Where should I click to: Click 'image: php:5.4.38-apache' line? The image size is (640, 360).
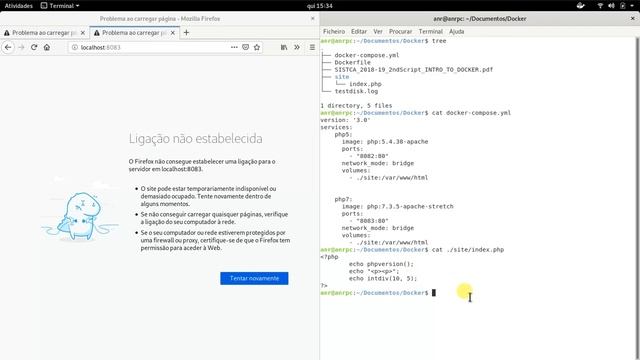(x=385, y=142)
